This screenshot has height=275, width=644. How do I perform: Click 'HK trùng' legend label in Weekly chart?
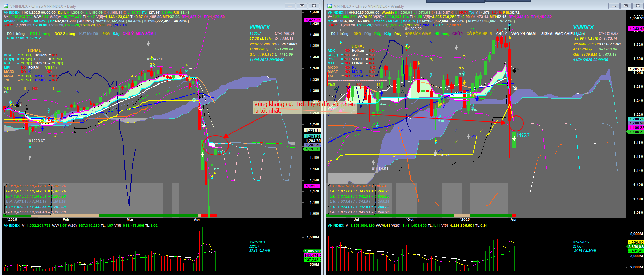click(442, 34)
